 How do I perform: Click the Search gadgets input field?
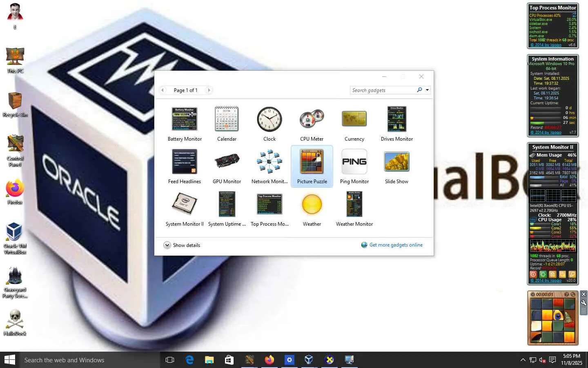[x=383, y=90]
